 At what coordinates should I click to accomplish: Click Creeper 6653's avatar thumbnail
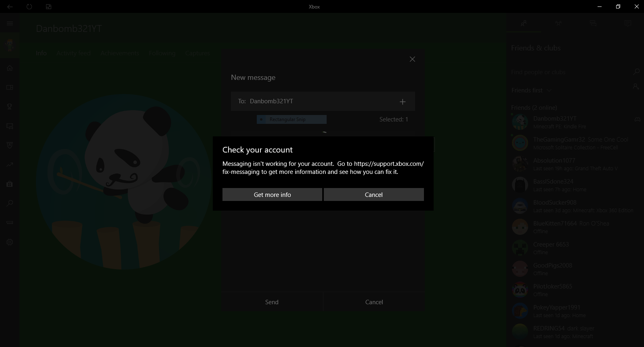tap(520, 248)
